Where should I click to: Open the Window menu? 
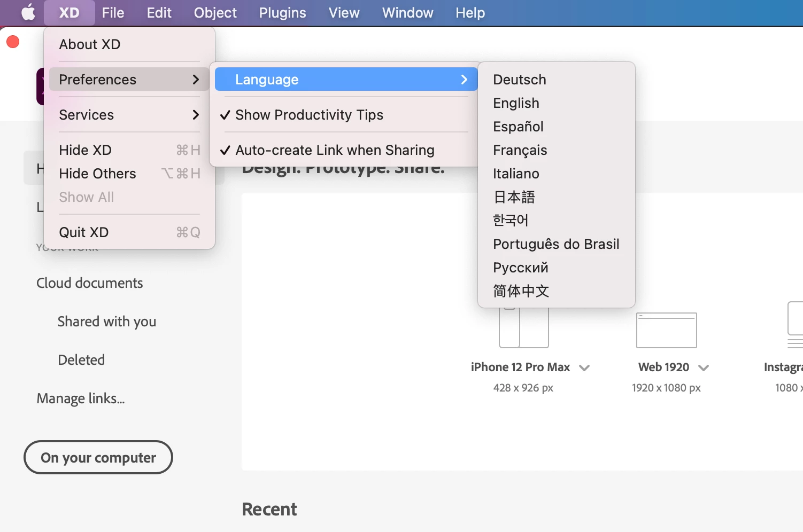(407, 12)
